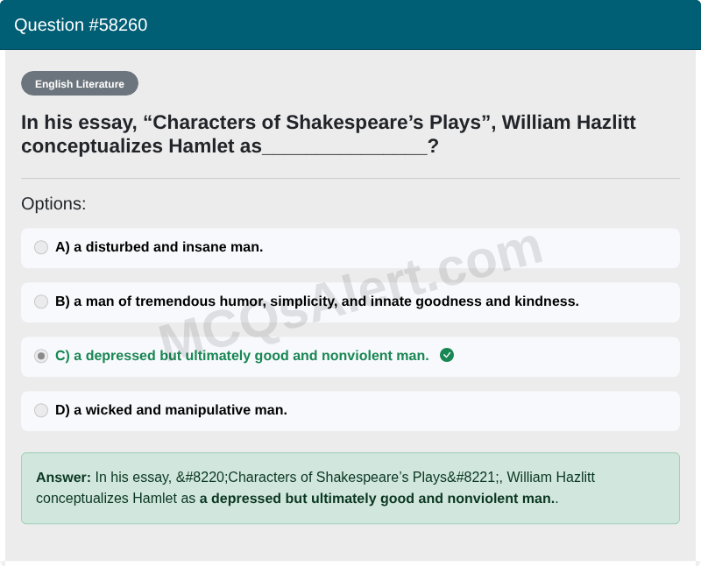Open the English Literature category tag
The width and height of the screenshot is (701, 588).
pyautogui.click(x=80, y=83)
